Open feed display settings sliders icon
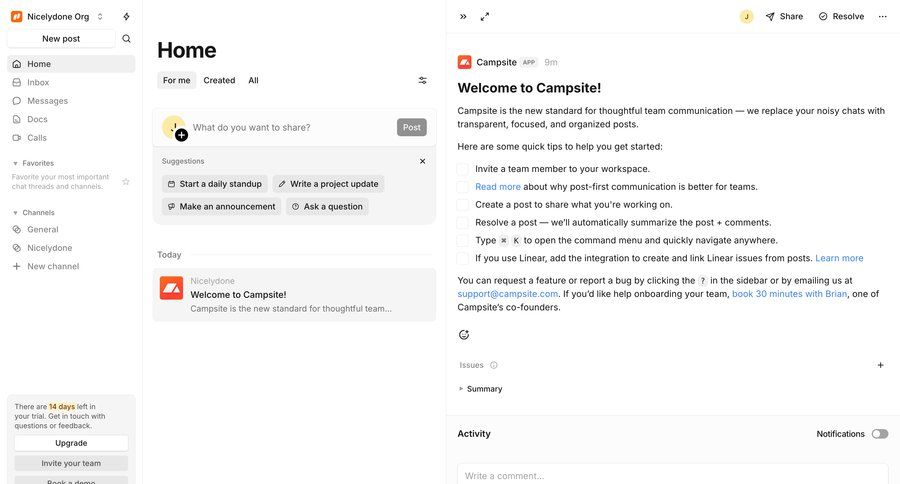Screen dimensions: 900x484 [422, 80]
